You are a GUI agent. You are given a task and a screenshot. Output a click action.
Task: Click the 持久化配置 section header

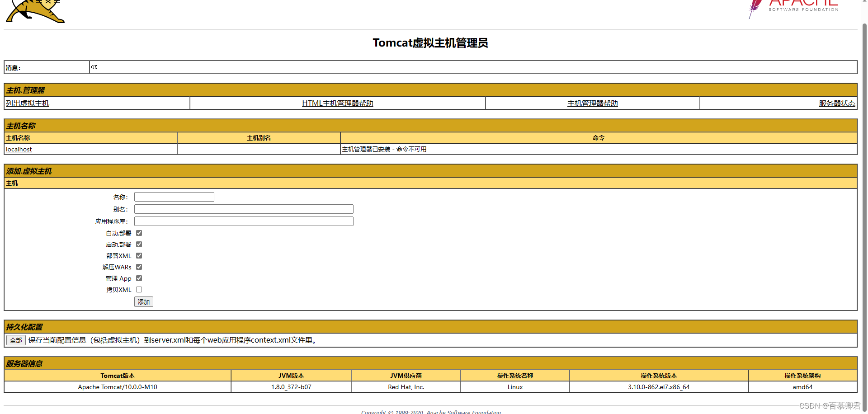[x=430, y=327]
